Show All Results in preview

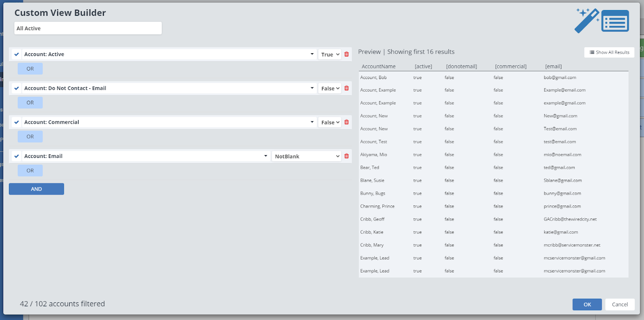(x=609, y=52)
